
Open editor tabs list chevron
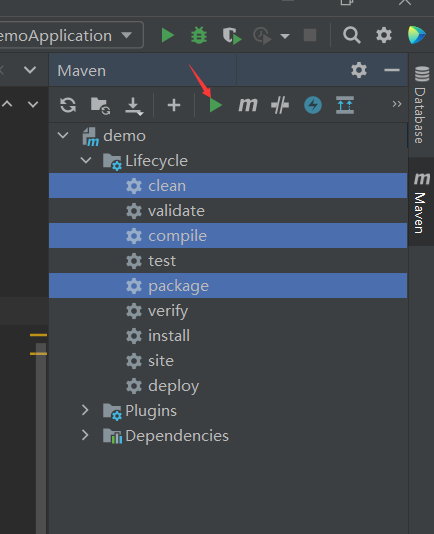pos(30,70)
